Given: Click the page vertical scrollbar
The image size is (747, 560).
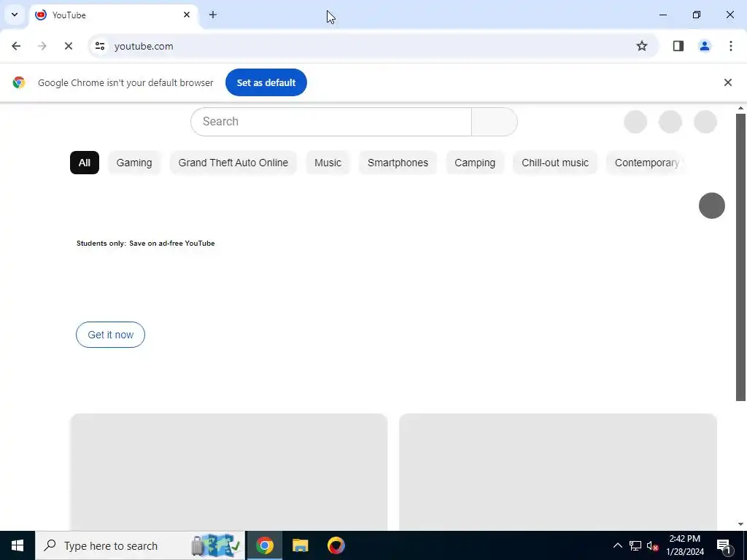Looking at the screenshot, I should (x=740, y=257).
